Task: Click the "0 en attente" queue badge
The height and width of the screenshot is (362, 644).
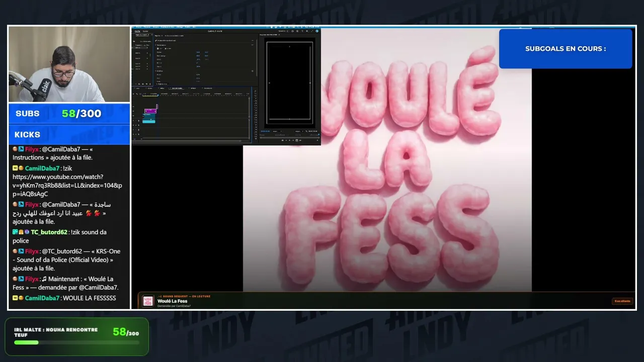Action: 622,301
